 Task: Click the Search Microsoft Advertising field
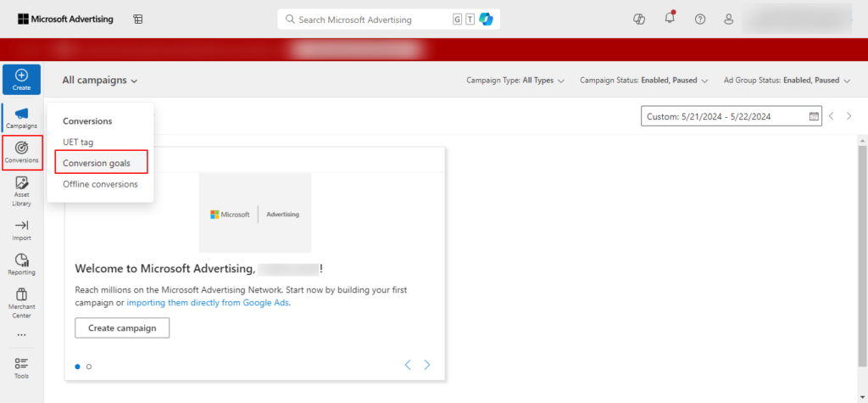[364, 20]
